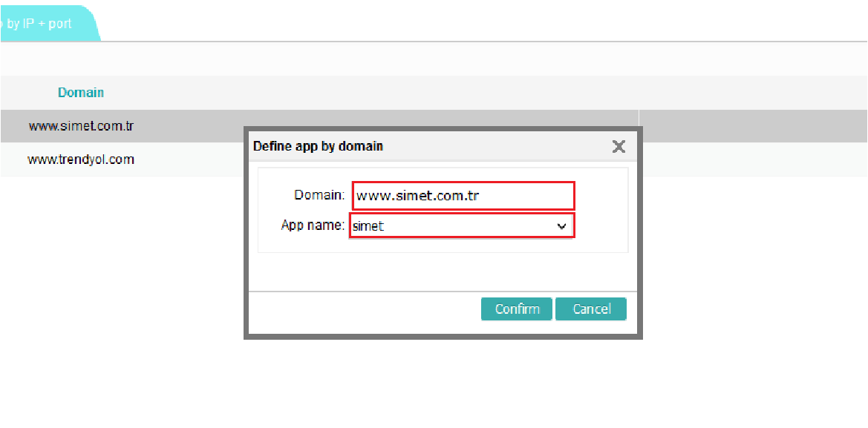
Task: Sort by the Domain column header
Action: 81,93
